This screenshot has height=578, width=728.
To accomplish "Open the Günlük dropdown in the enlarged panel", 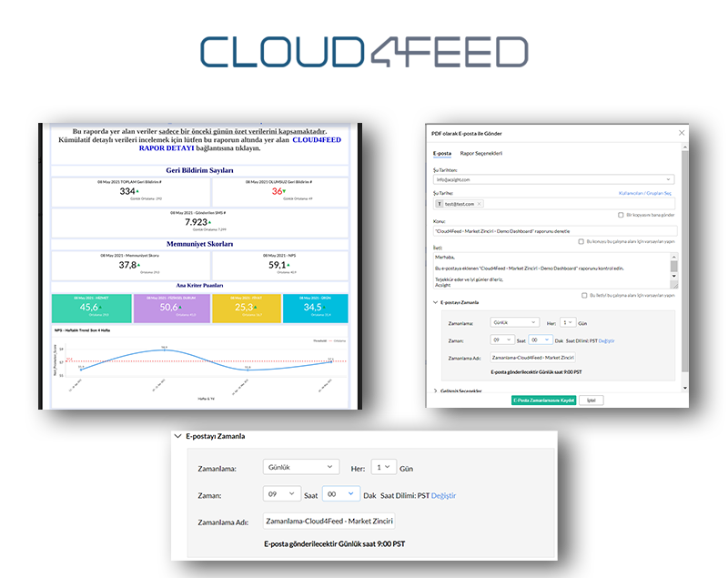I will 301,467.
